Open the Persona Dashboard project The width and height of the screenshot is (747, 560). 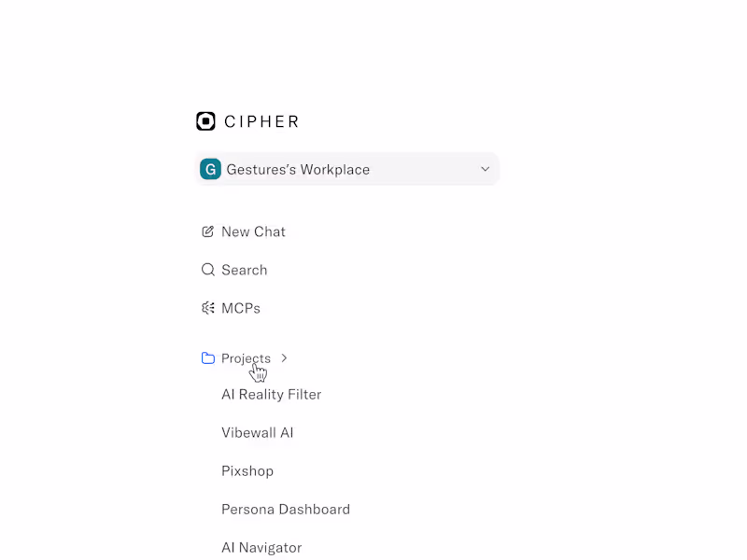pyautogui.click(x=286, y=509)
